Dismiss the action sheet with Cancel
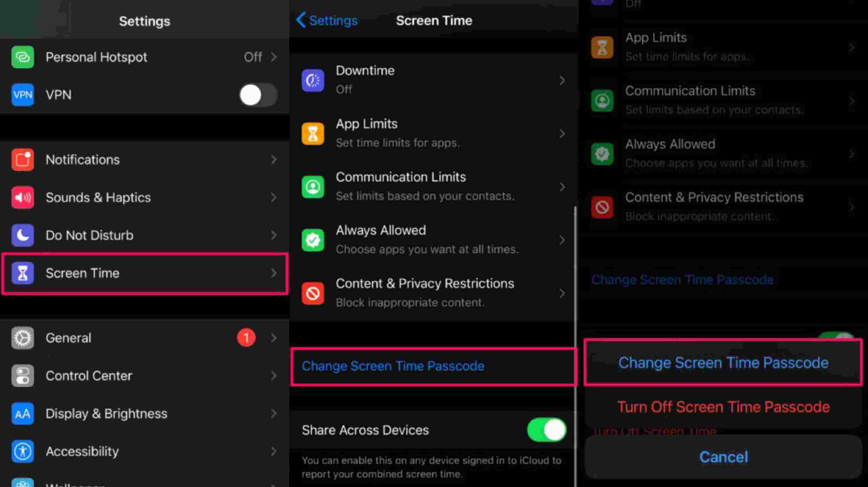The height and width of the screenshot is (487, 868). 723,457
